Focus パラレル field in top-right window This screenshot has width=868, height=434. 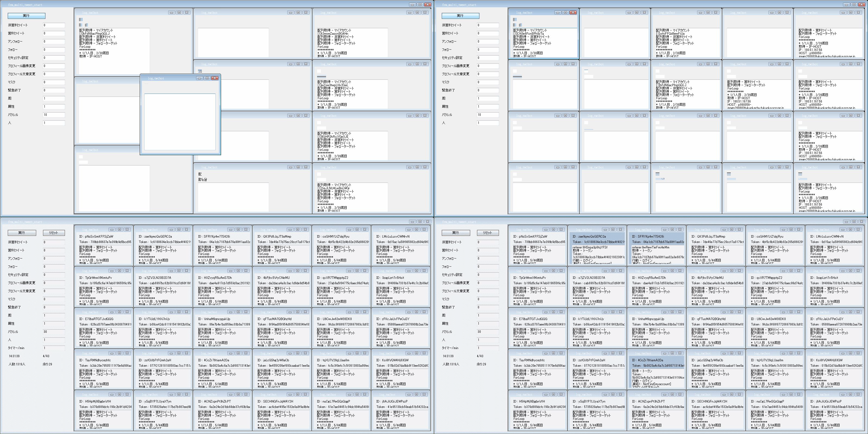pos(488,114)
